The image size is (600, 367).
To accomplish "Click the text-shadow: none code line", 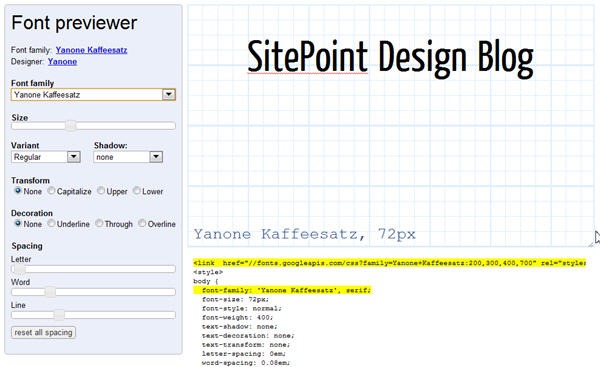I will pyautogui.click(x=240, y=327).
